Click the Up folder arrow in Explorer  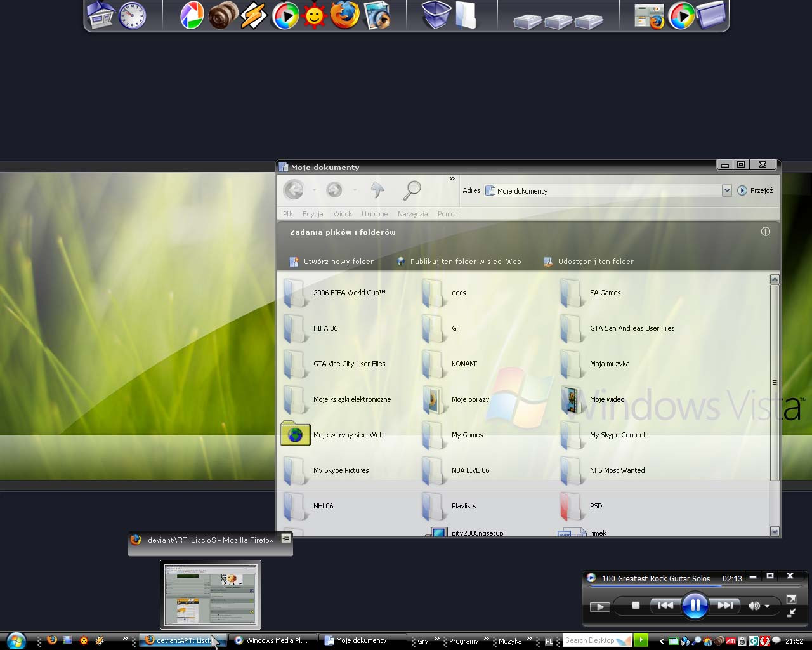tap(377, 189)
